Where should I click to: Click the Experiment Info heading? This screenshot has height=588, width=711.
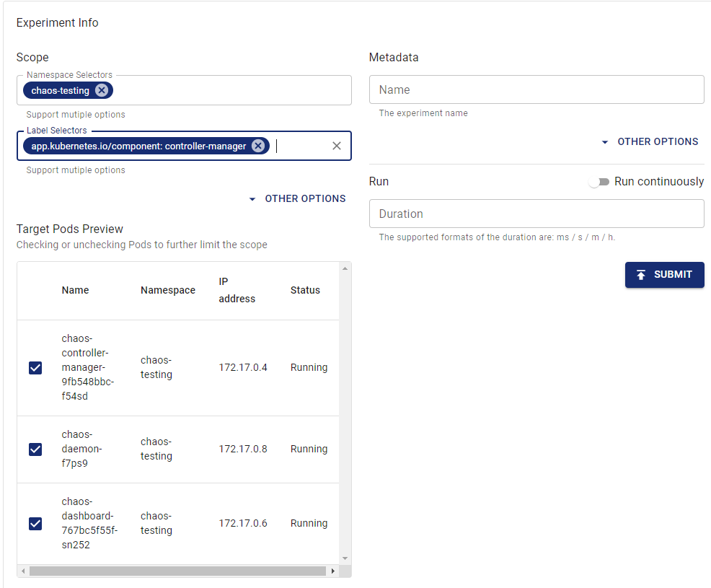coord(57,22)
